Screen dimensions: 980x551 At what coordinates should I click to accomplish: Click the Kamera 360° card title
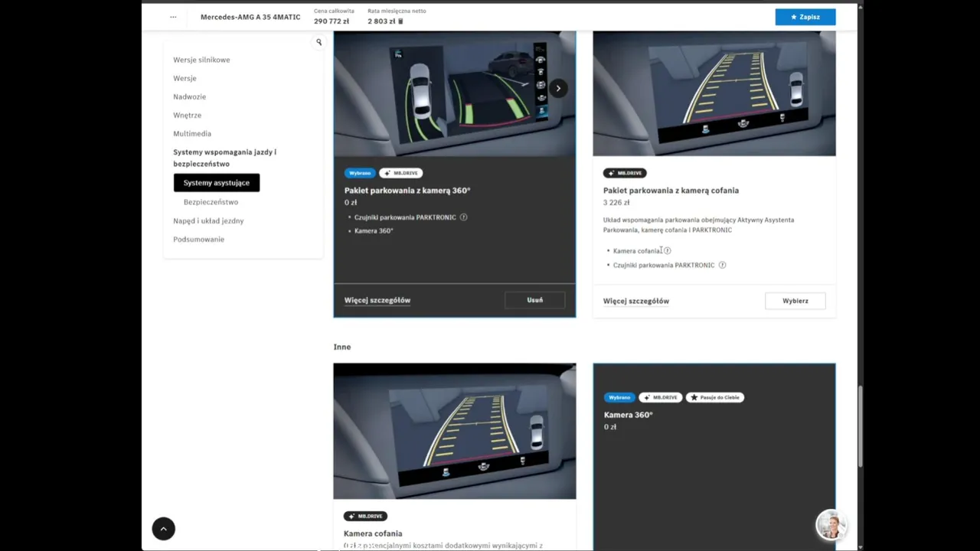click(628, 415)
